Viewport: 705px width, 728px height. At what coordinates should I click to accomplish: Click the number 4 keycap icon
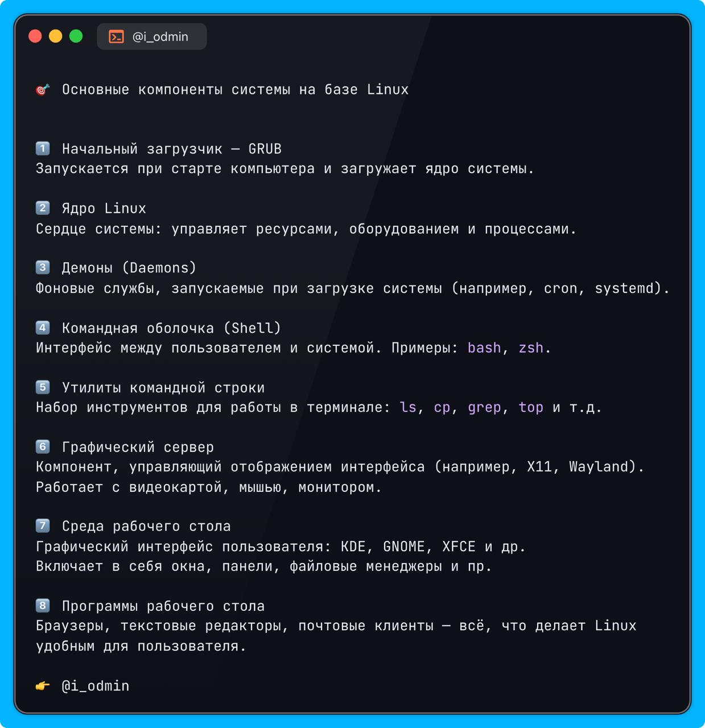tap(43, 328)
